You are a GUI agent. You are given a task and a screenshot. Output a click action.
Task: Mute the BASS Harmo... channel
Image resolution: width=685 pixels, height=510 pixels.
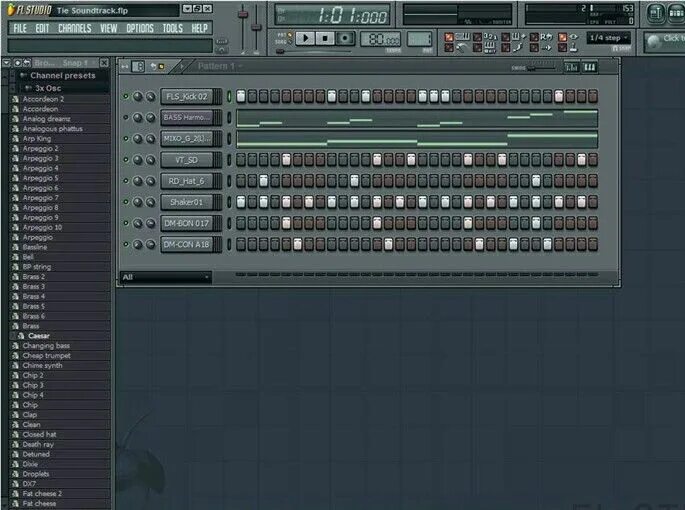point(126,117)
